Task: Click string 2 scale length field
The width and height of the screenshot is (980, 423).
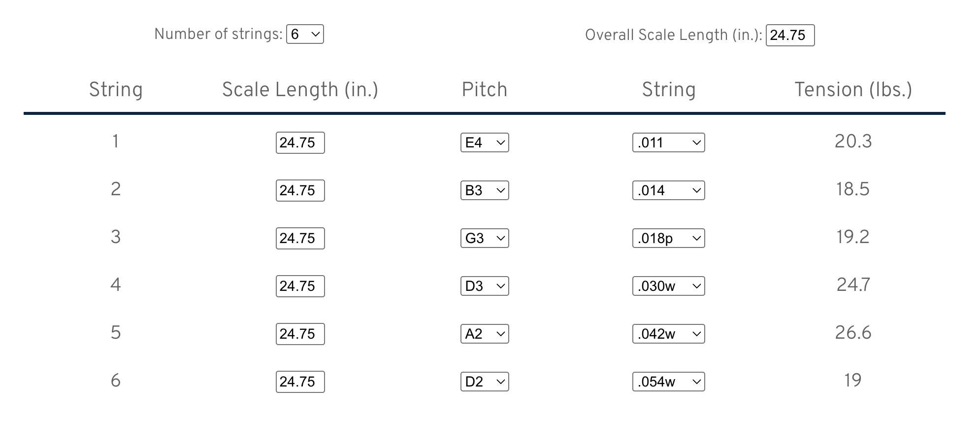Action: (300, 191)
